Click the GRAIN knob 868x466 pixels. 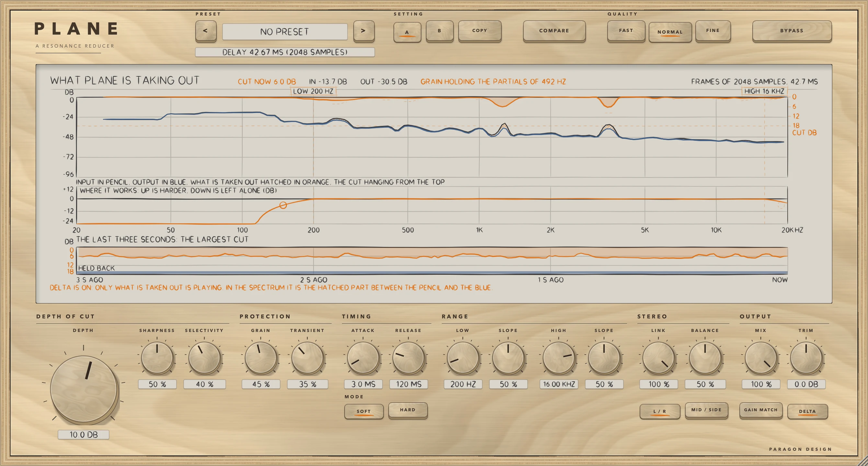261,358
